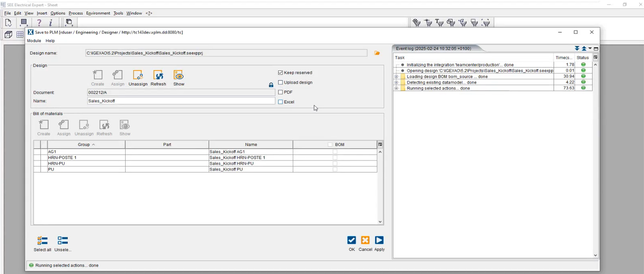
Task: Tick the PDF checkbox
Action: [280, 92]
